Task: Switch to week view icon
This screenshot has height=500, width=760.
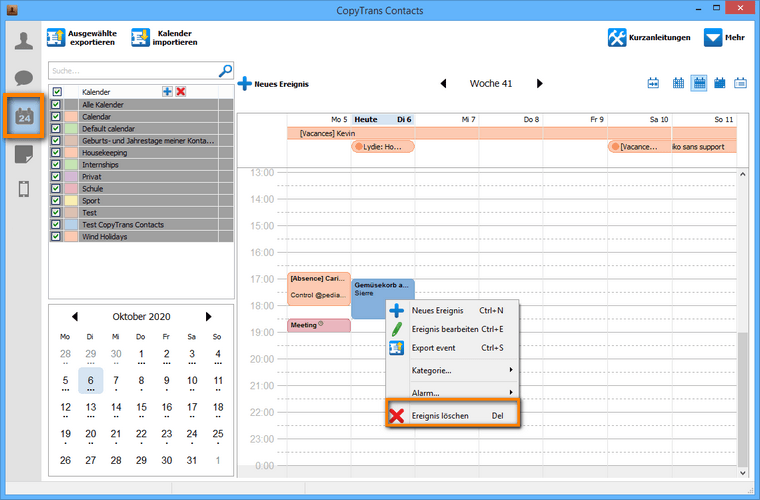Action: click(698, 83)
